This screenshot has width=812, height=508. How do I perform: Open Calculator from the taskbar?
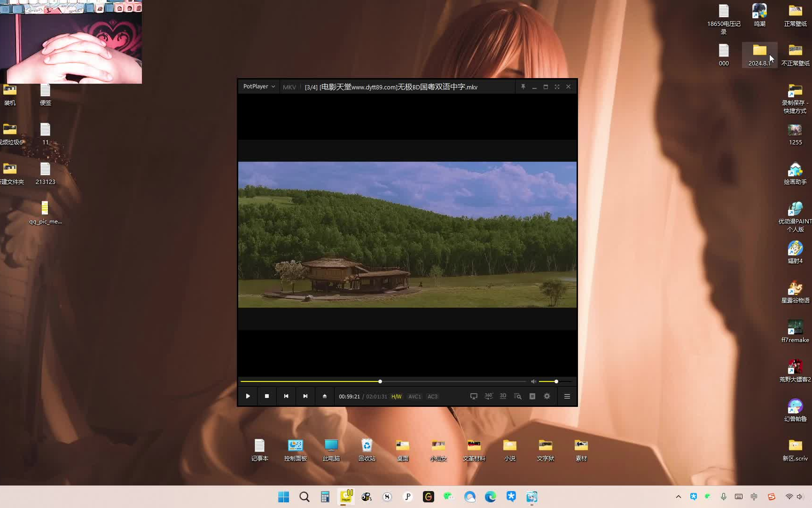(x=325, y=497)
